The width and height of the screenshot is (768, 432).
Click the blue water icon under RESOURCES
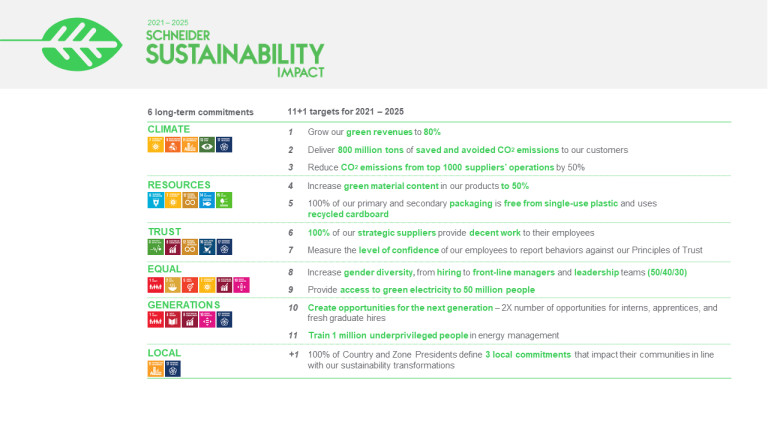[x=155, y=200]
